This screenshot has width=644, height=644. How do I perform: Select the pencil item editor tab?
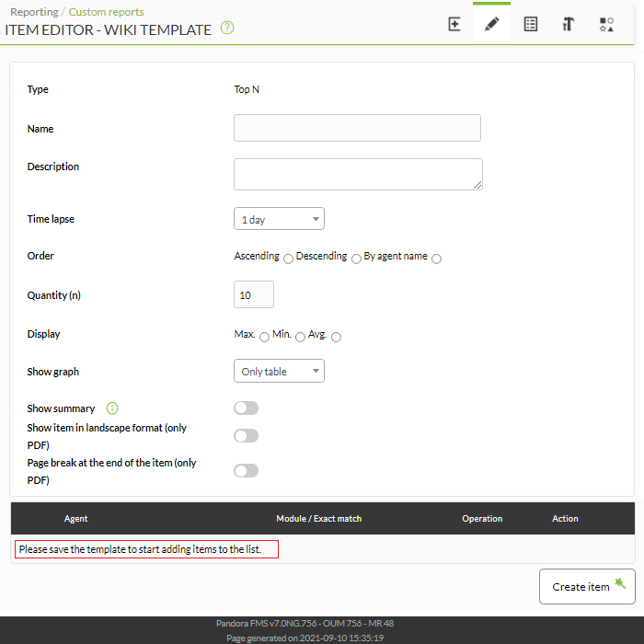point(491,24)
